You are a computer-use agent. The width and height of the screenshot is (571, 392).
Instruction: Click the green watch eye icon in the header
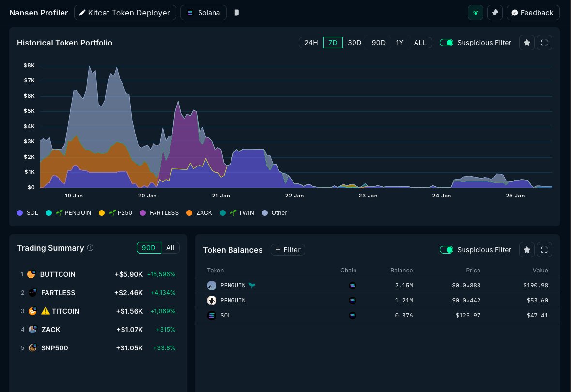click(x=475, y=13)
